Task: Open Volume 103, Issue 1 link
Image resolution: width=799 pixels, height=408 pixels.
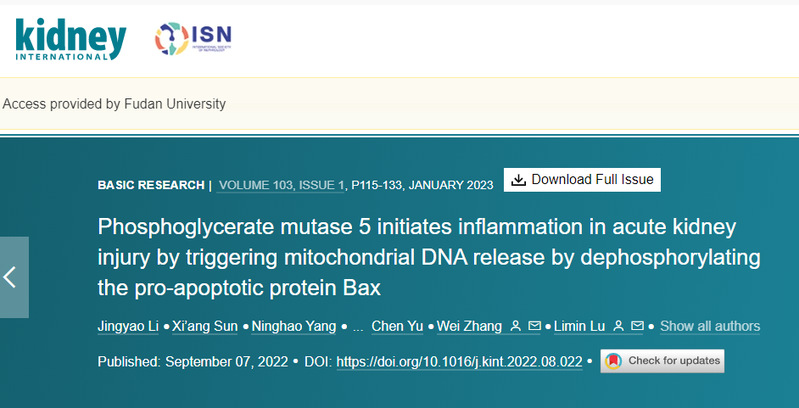Action: click(x=281, y=185)
